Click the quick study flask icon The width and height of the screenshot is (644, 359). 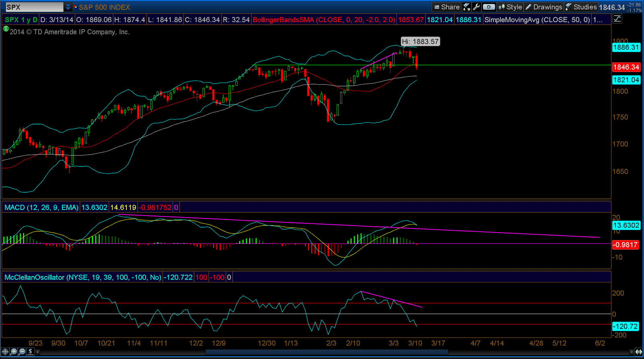click(466, 7)
